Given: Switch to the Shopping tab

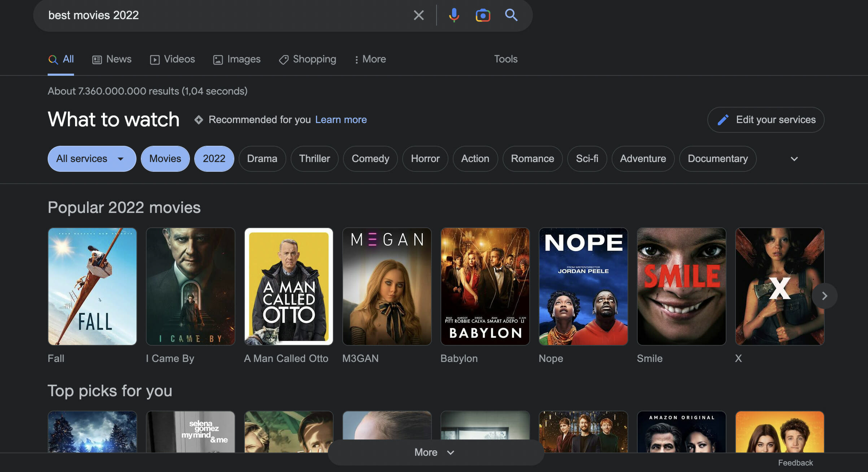Looking at the screenshot, I should point(308,59).
